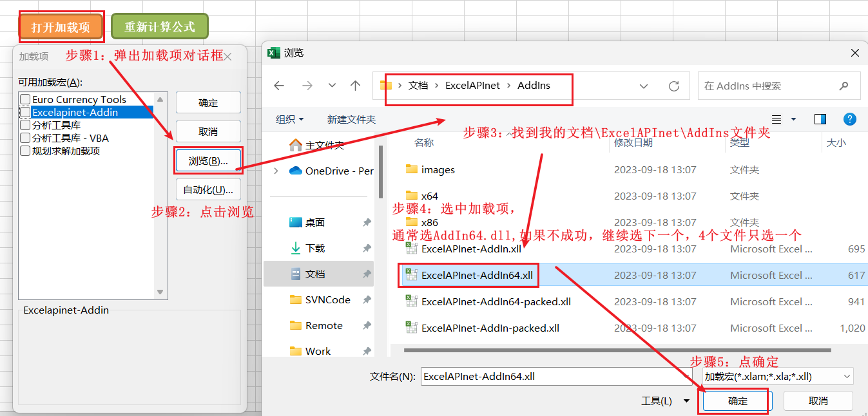The height and width of the screenshot is (416, 868).
Task: Open the view options dropdown arrow
Action: click(x=793, y=119)
